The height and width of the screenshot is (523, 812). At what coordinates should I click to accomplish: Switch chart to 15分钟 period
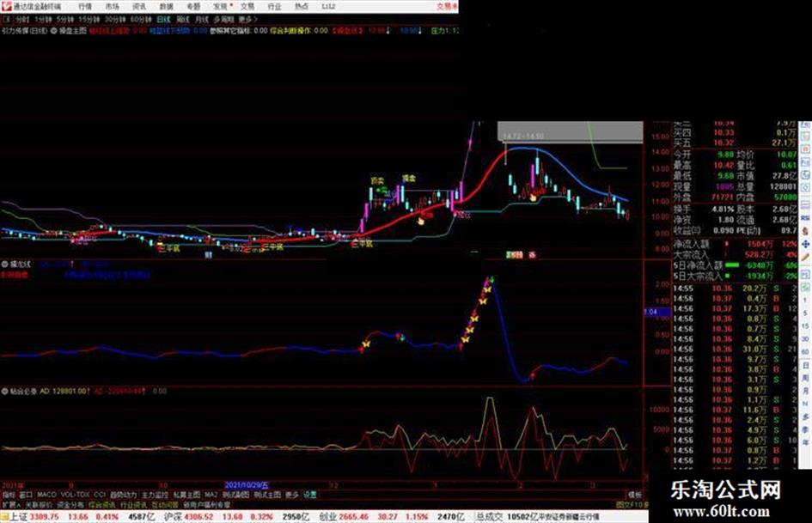click(89, 19)
